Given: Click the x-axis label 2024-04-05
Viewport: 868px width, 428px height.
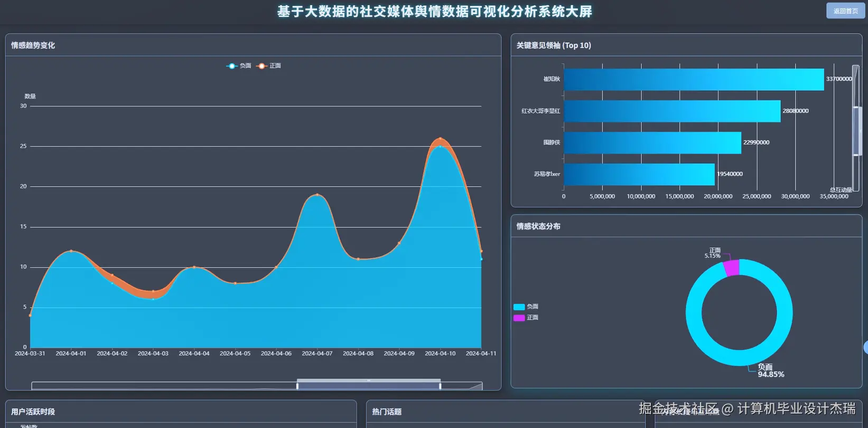Looking at the screenshot, I should 235,354.
